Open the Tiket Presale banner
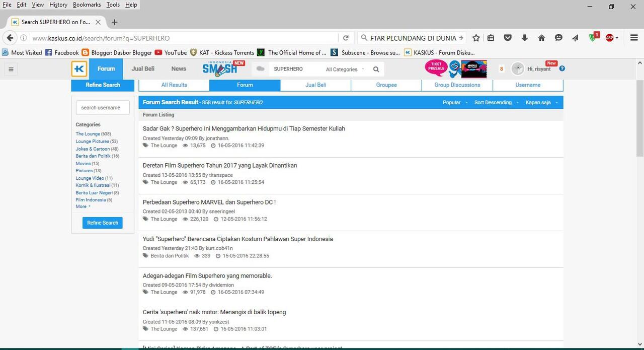The image size is (644, 350). coord(436,68)
